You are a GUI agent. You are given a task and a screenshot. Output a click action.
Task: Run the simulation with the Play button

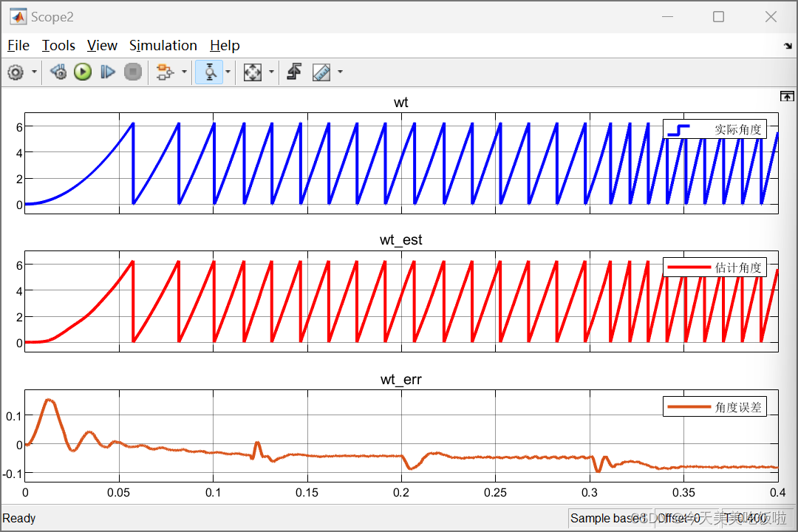(83, 72)
